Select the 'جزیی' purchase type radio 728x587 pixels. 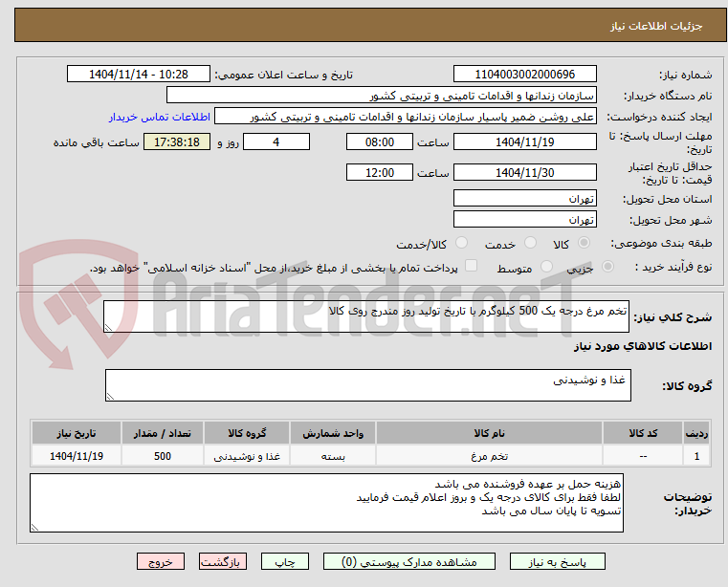(607, 267)
